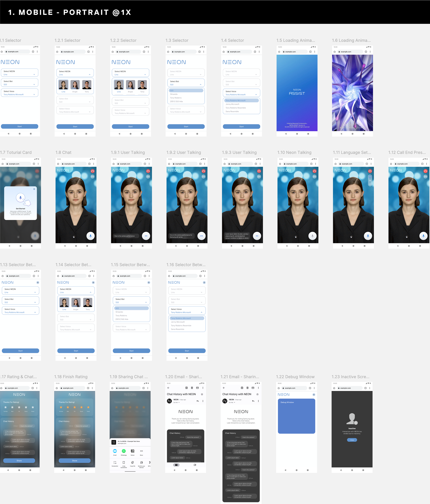
Task: Choose Shiseido in 1.3 bot list
Action: [x=174, y=94]
